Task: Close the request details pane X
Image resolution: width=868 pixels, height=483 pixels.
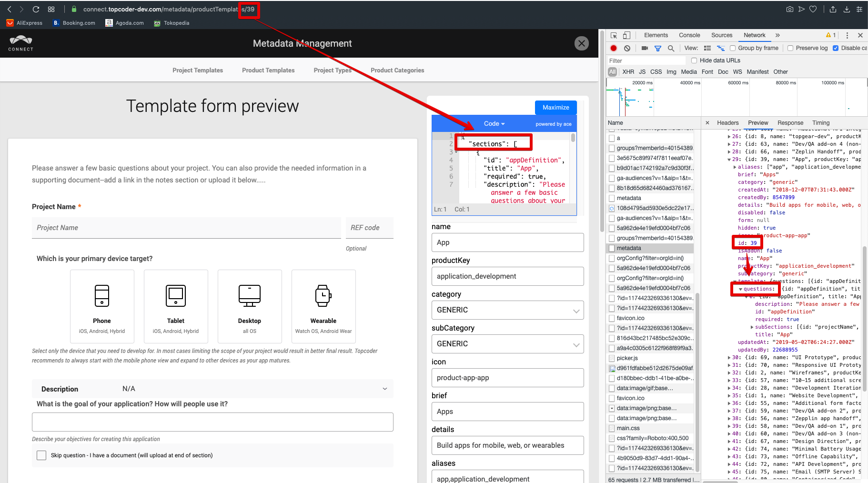Action: [707, 123]
